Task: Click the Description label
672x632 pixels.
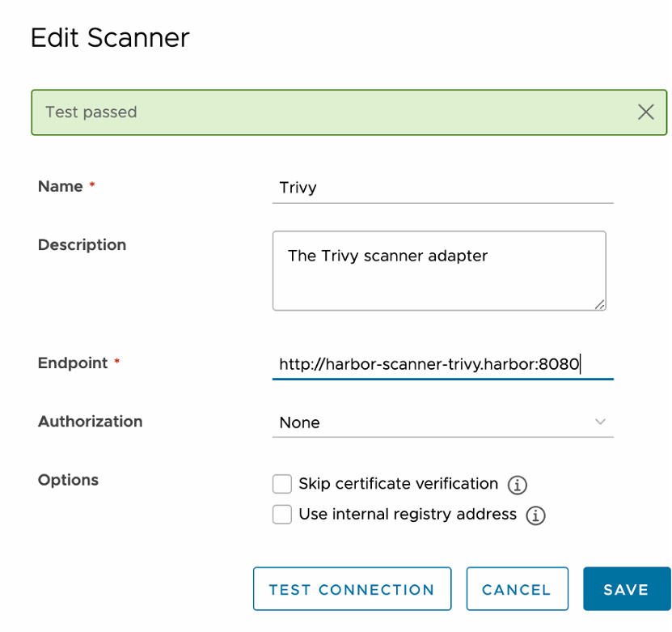Action: click(82, 245)
